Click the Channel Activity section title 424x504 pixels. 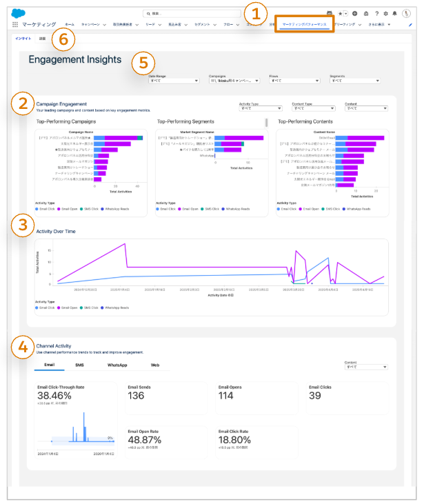click(x=54, y=346)
